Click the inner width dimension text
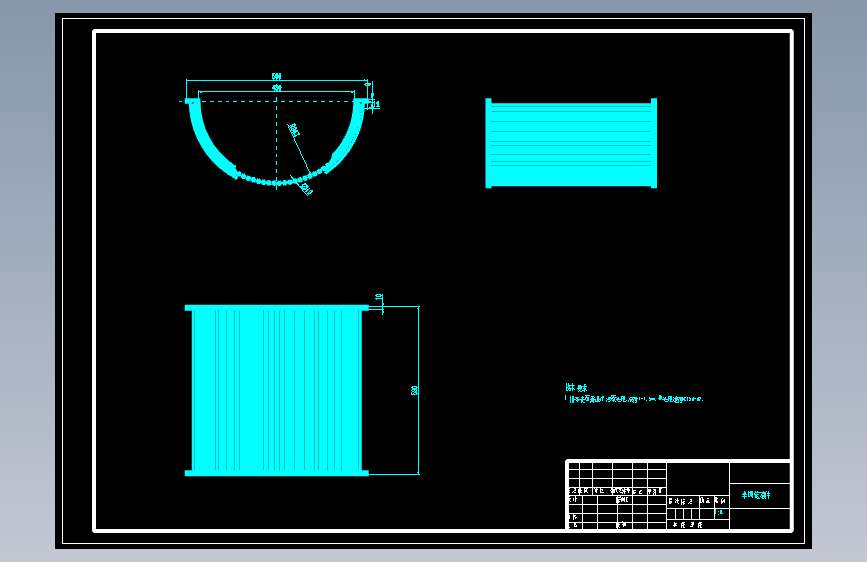This screenshot has width=867, height=562. (x=276, y=88)
